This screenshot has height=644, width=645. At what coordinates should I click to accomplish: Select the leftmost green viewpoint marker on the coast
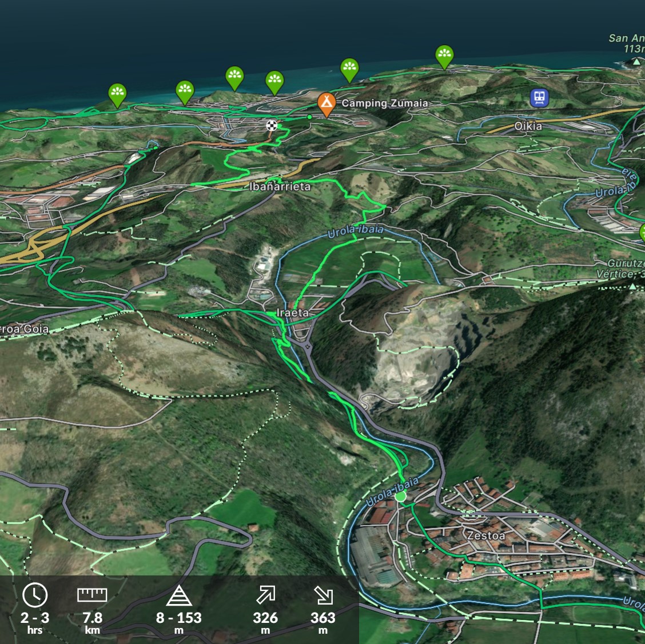117,94
